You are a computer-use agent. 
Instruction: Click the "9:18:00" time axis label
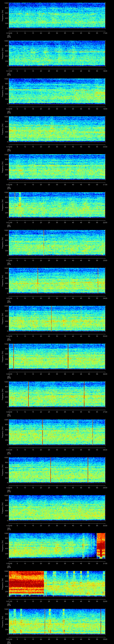(x=9, y=109)
